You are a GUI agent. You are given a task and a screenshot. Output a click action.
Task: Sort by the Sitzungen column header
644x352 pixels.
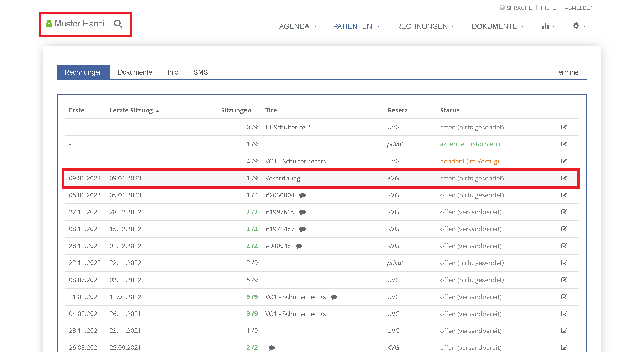[236, 110]
